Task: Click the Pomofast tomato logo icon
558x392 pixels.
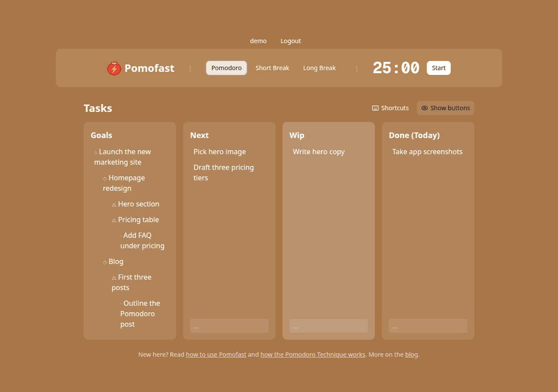Action: [x=114, y=68]
